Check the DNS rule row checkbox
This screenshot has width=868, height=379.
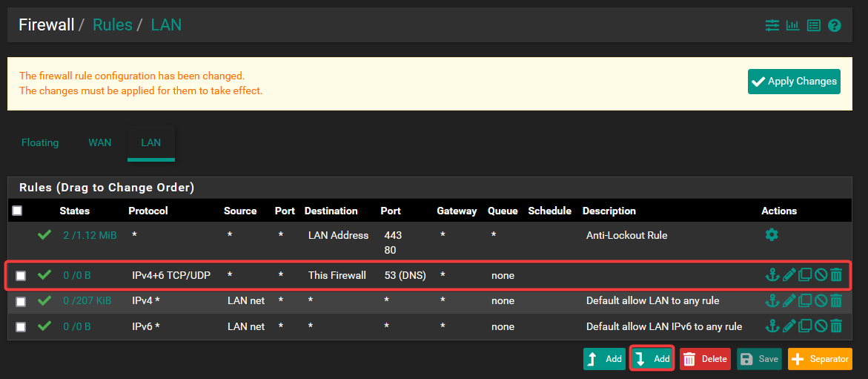coord(21,276)
